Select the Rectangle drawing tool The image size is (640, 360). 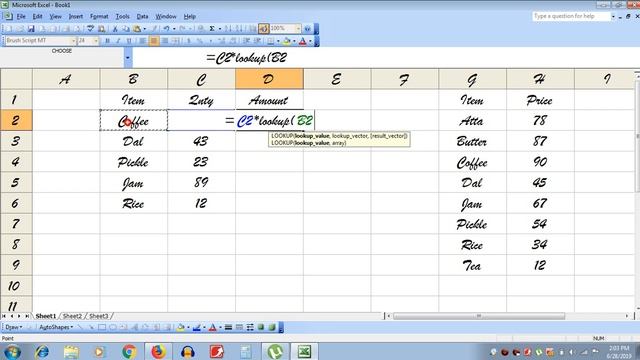(102, 327)
